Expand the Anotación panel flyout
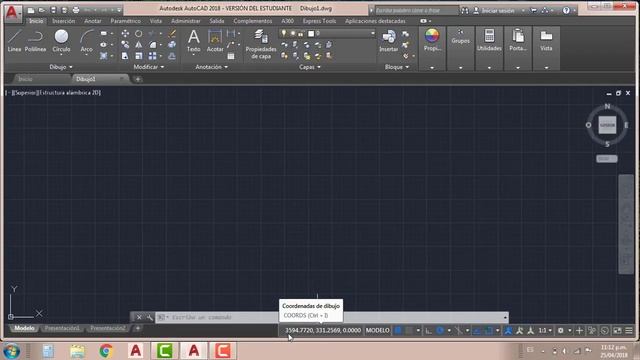This screenshot has height=360, width=640. click(211, 67)
